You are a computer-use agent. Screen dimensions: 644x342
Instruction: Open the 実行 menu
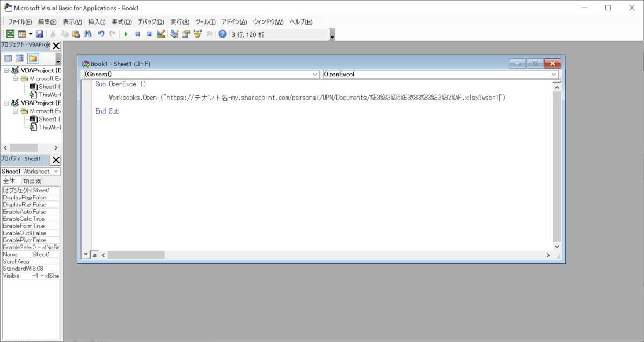point(180,21)
